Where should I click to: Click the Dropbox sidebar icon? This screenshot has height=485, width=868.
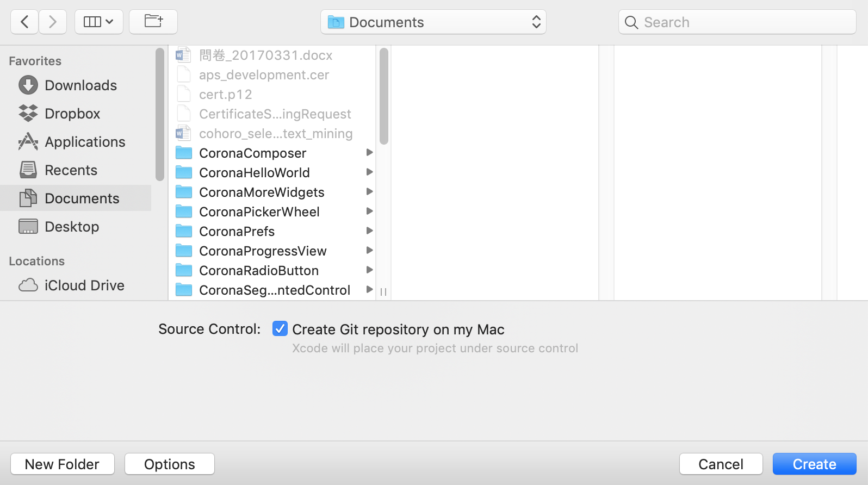[x=28, y=113]
